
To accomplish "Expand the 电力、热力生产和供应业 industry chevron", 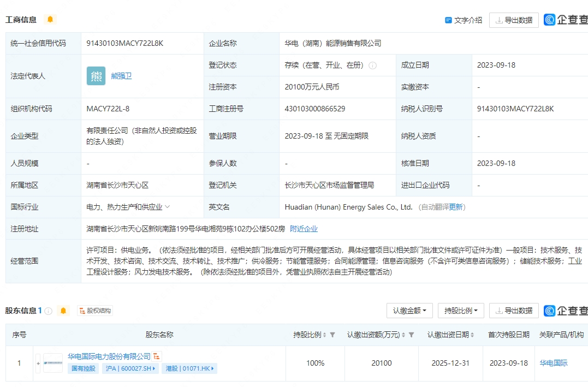I will [168, 207].
